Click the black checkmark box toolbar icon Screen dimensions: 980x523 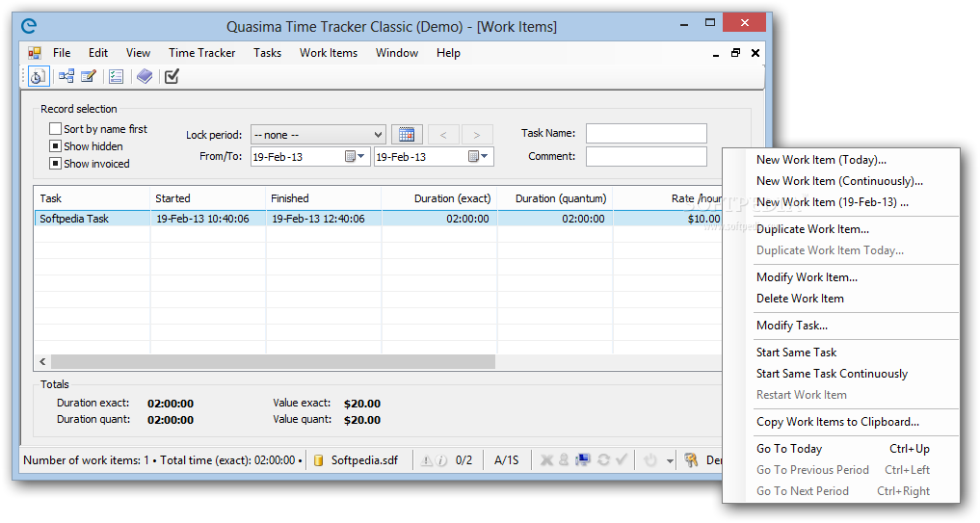(172, 76)
